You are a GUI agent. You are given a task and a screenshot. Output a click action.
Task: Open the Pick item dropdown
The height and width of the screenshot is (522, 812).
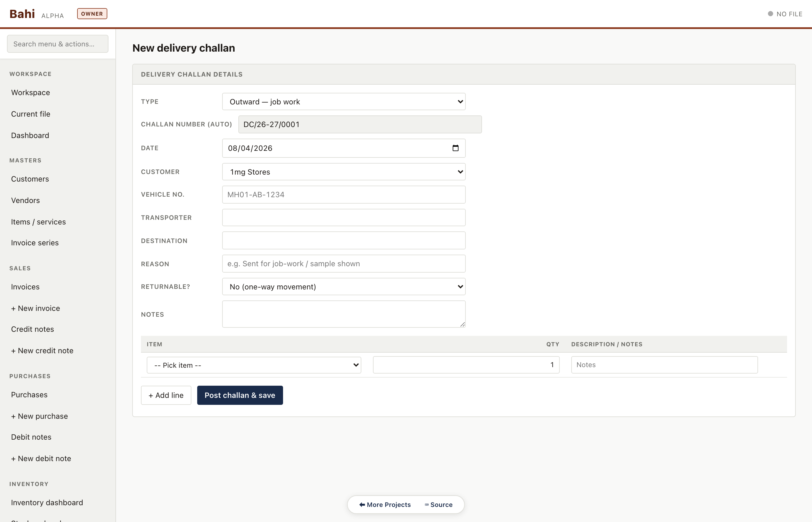[253, 365]
